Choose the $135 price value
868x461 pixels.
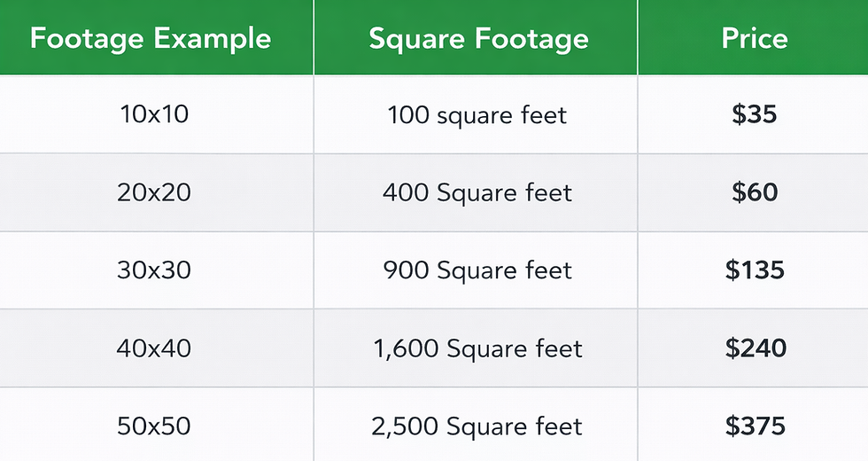(x=755, y=270)
